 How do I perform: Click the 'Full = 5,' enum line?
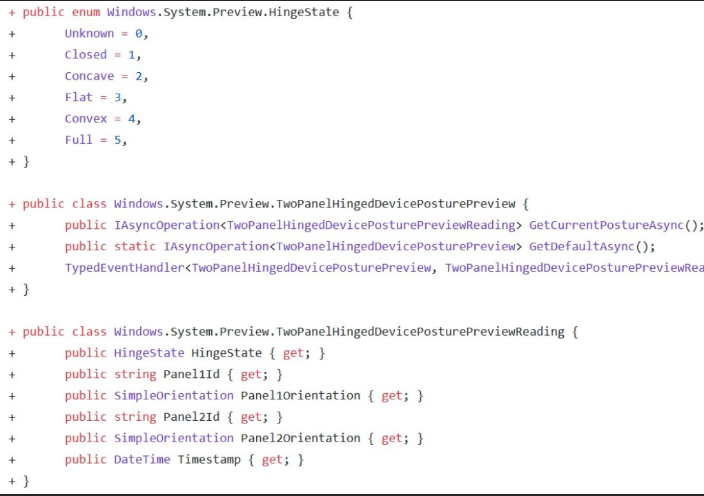click(x=96, y=140)
